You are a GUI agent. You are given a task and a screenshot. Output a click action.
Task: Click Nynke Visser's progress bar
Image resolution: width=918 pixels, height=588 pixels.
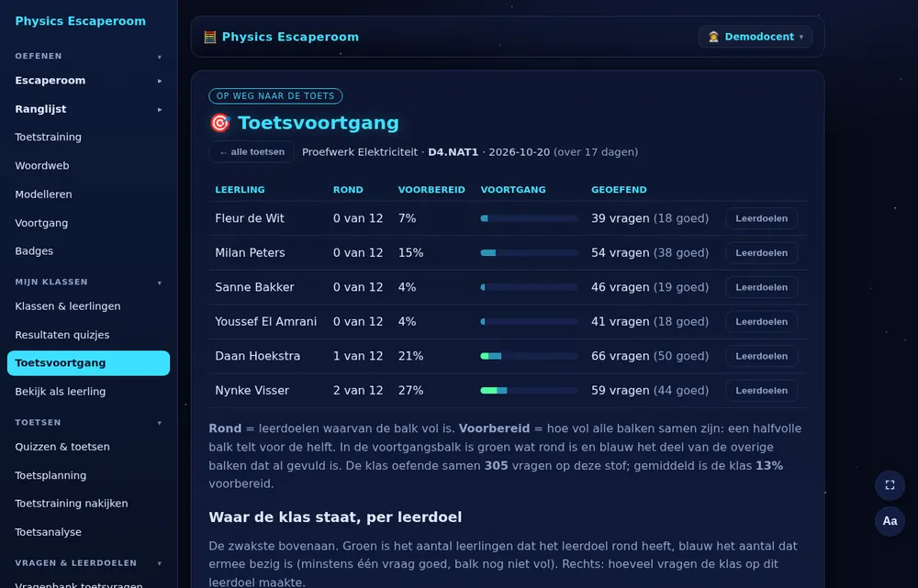click(x=529, y=390)
